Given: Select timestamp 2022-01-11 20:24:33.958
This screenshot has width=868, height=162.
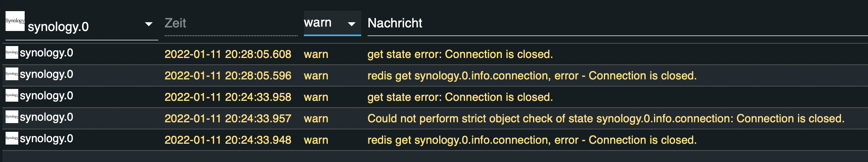Looking at the screenshot, I should point(228,97).
